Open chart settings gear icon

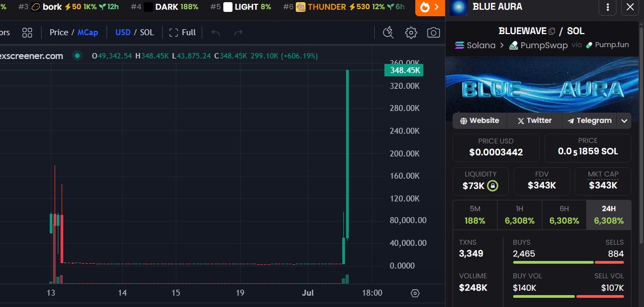411,32
